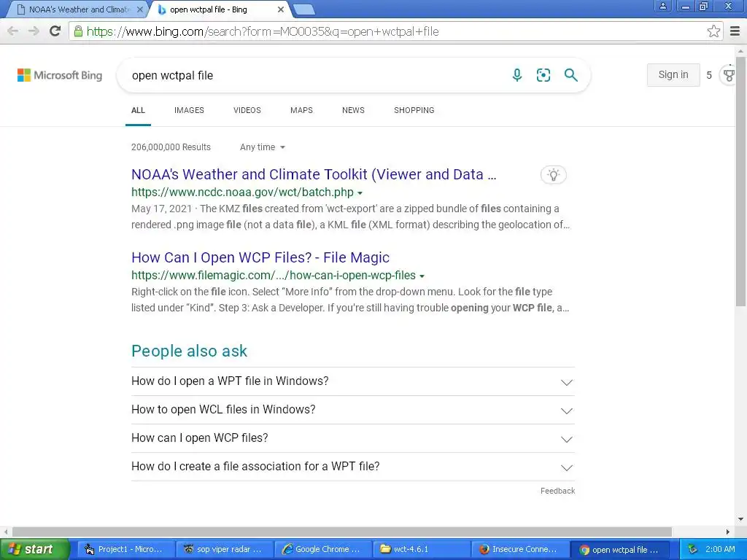Click the Feedback link
The width and height of the screenshot is (747, 560).
[x=557, y=491]
